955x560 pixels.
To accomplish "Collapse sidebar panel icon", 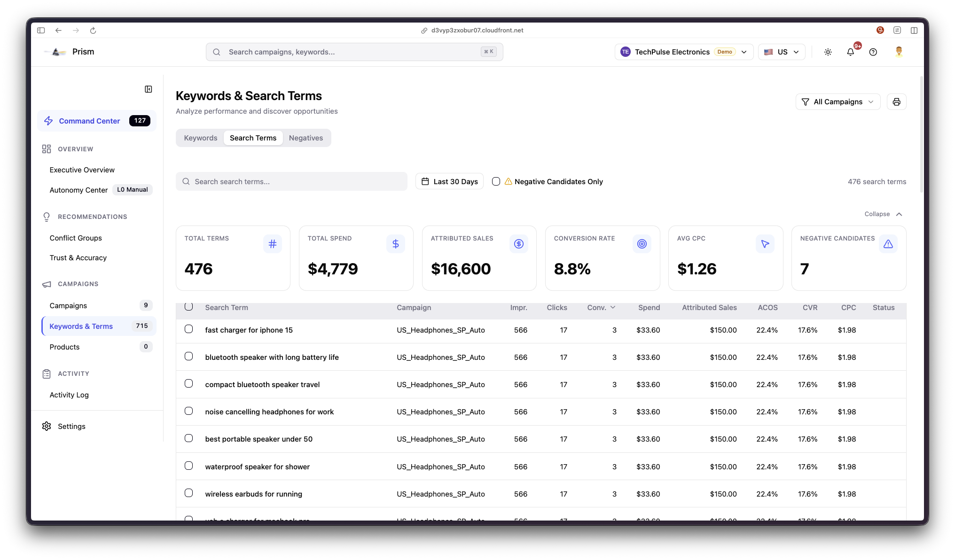I will (x=148, y=89).
